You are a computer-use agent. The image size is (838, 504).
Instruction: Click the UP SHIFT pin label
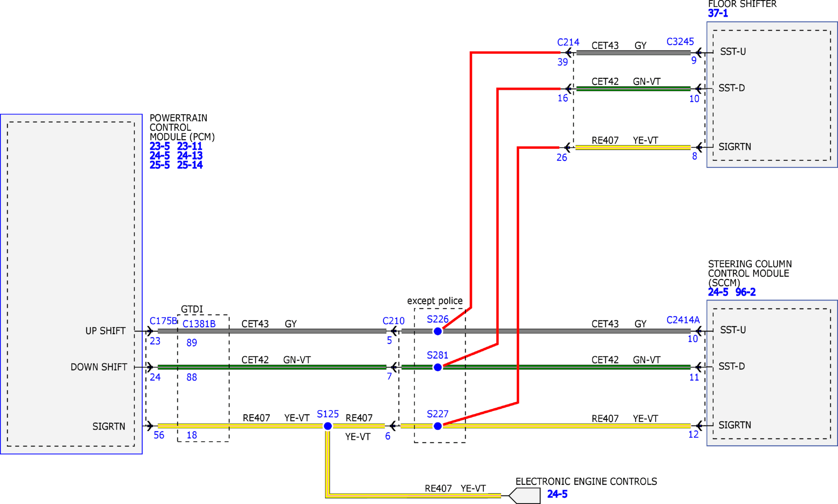[x=105, y=331]
